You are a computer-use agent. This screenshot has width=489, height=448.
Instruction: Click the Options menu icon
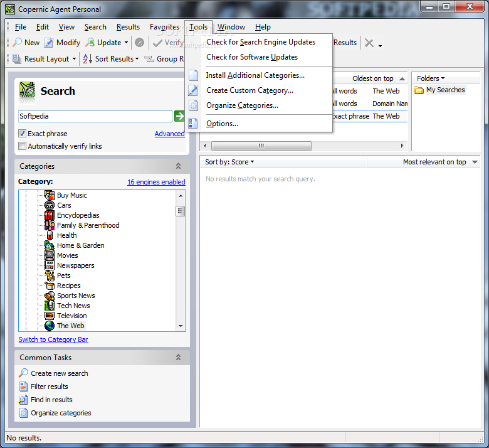193,124
